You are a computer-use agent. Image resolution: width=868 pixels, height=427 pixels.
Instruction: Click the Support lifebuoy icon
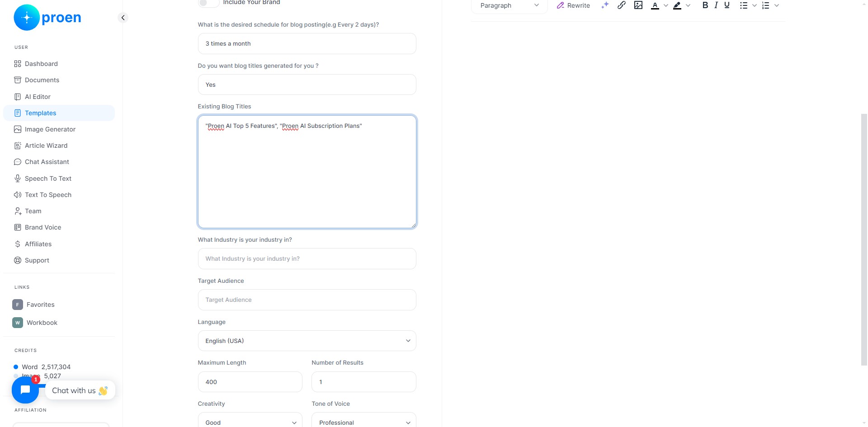[18, 260]
